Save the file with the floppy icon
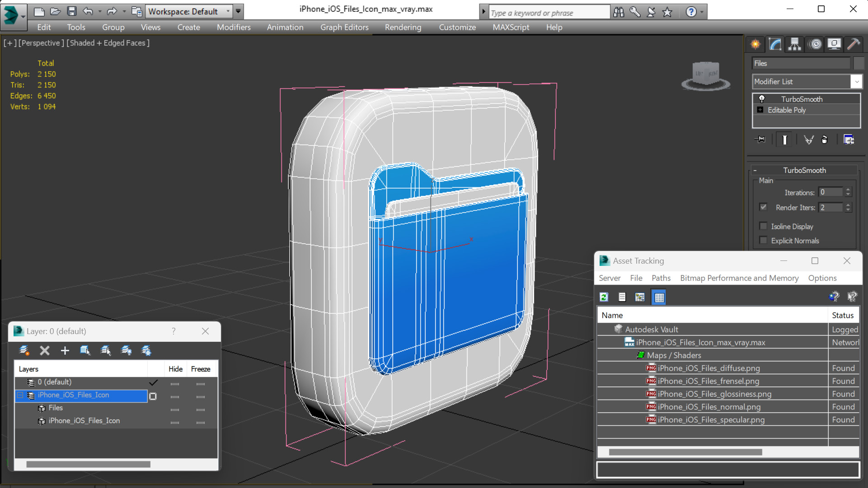The width and height of the screenshot is (868, 488). (72, 11)
